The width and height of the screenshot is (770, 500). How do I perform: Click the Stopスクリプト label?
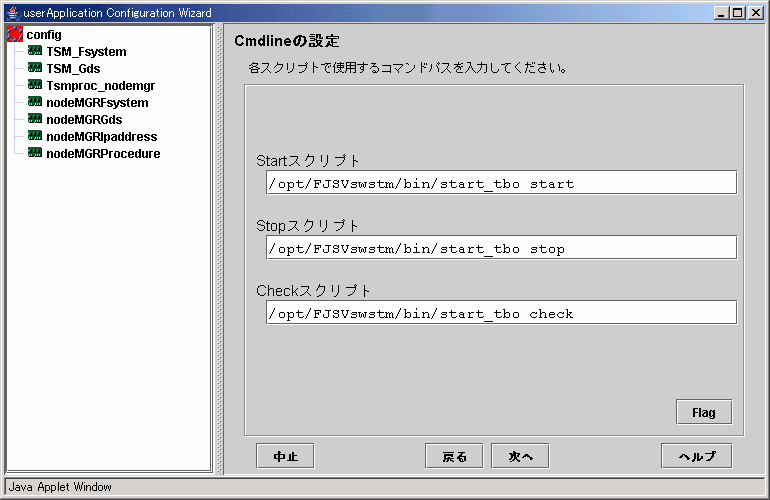coord(307,225)
